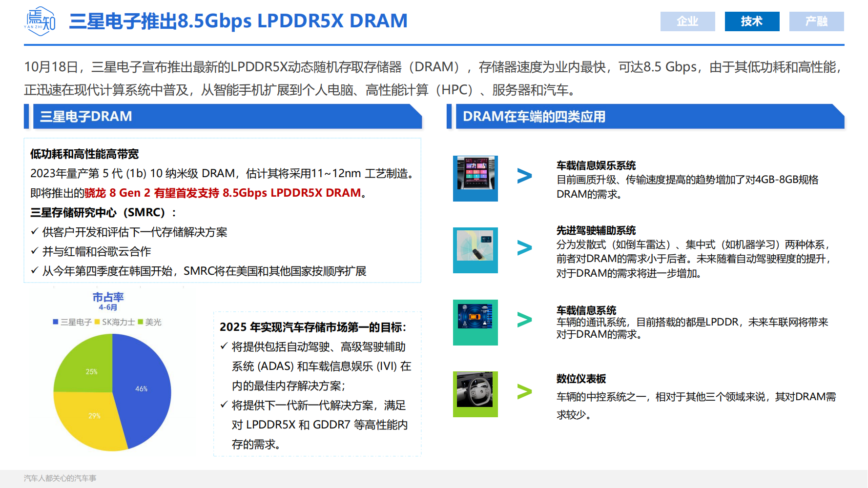Click the 焉知 logo icon
868x488 pixels.
click(x=40, y=21)
